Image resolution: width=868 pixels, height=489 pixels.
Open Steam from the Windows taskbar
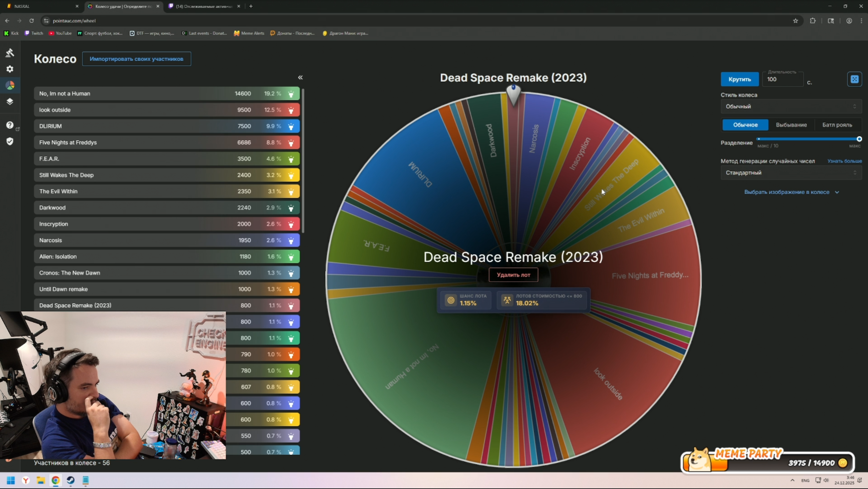coord(70,480)
